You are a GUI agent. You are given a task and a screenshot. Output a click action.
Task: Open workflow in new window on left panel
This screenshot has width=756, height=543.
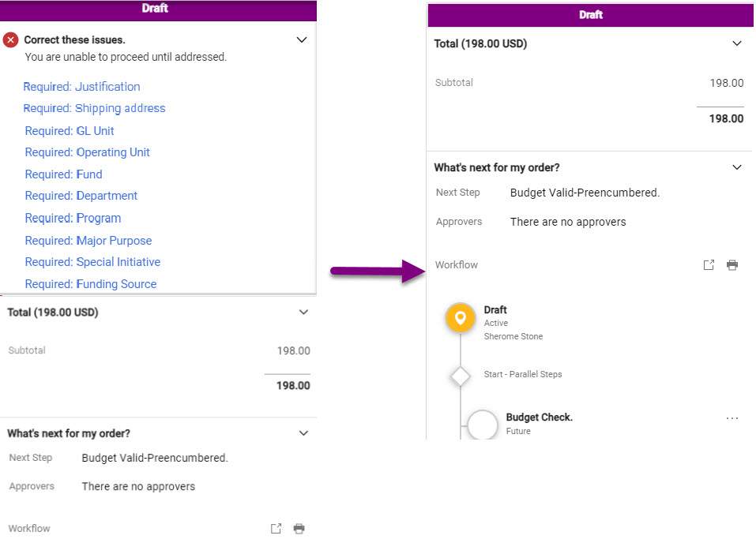[x=276, y=529]
